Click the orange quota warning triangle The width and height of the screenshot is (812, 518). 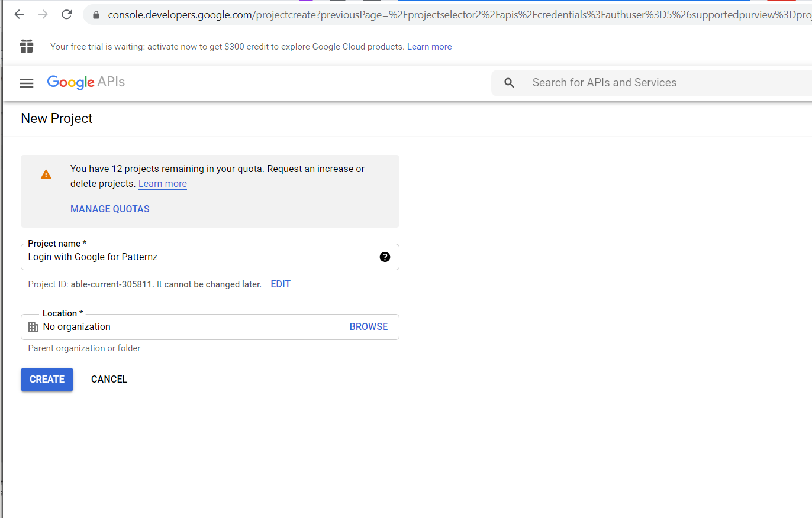pyautogui.click(x=46, y=174)
